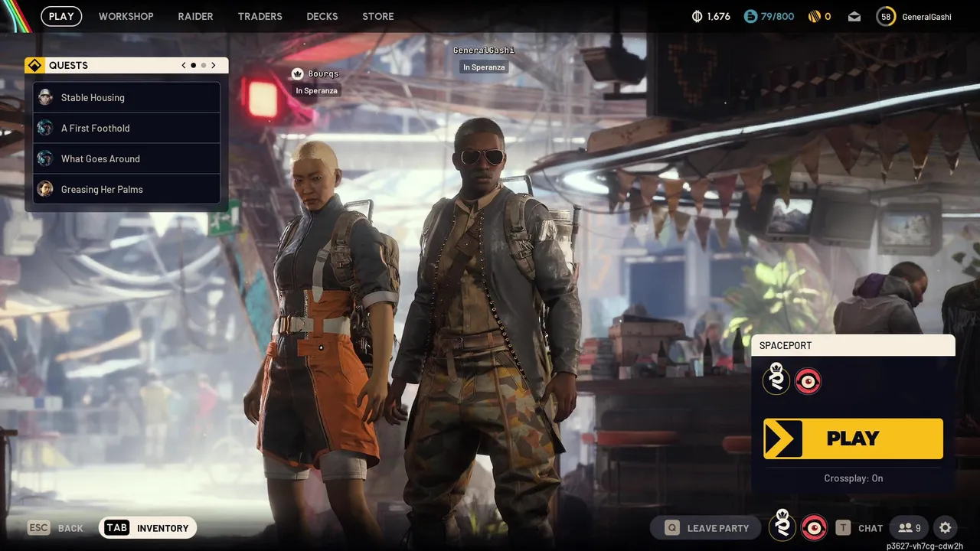Click the gold cred icon showing 0
Image resolution: width=980 pixels, height=551 pixels.
click(815, 16)
